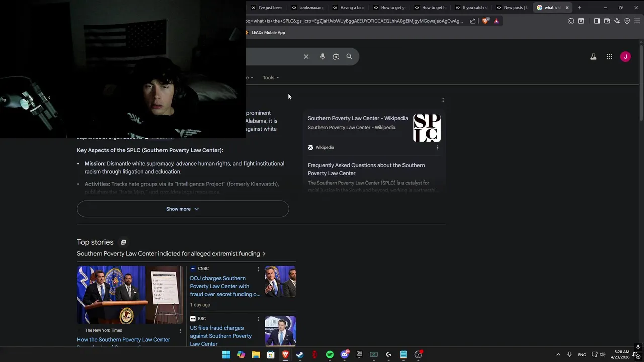
Task: Open CNBC article on DOJ charges
Action: 225,286
